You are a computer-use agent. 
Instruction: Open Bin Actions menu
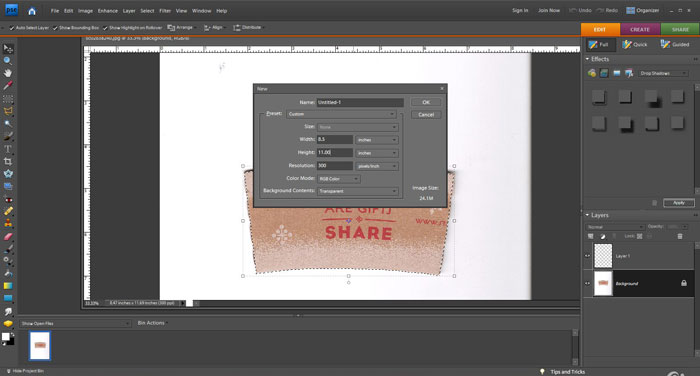pyautogui.click(x=152, y=323)
